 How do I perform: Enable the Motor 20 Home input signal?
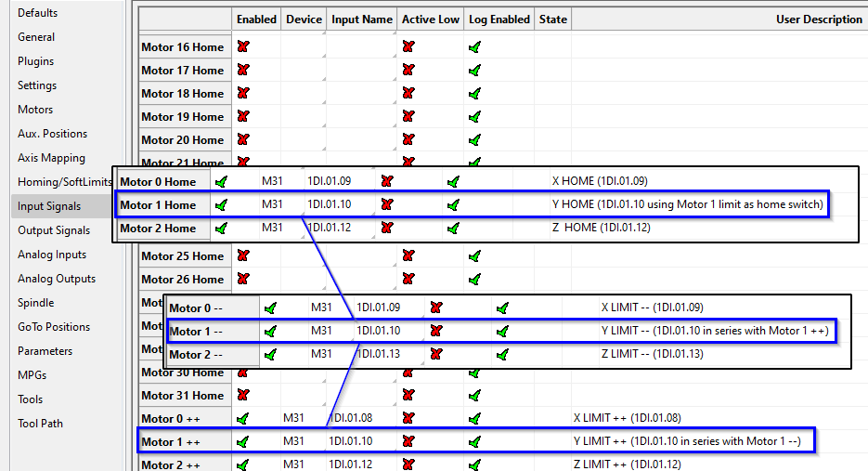tap(243, 139)
